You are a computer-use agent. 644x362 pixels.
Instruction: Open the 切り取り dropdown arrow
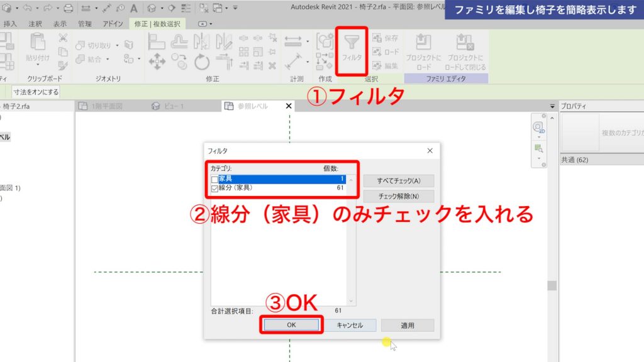(116, 44)
